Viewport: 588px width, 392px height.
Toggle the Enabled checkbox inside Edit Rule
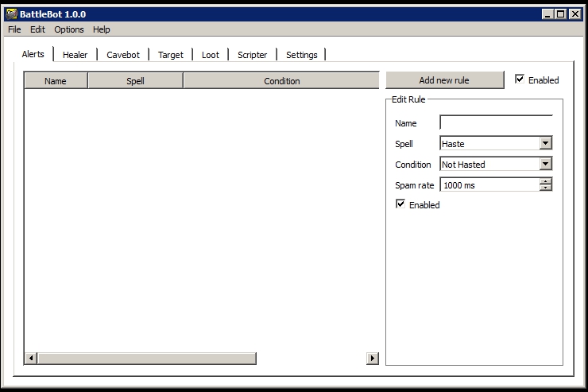tap(400, 204)
